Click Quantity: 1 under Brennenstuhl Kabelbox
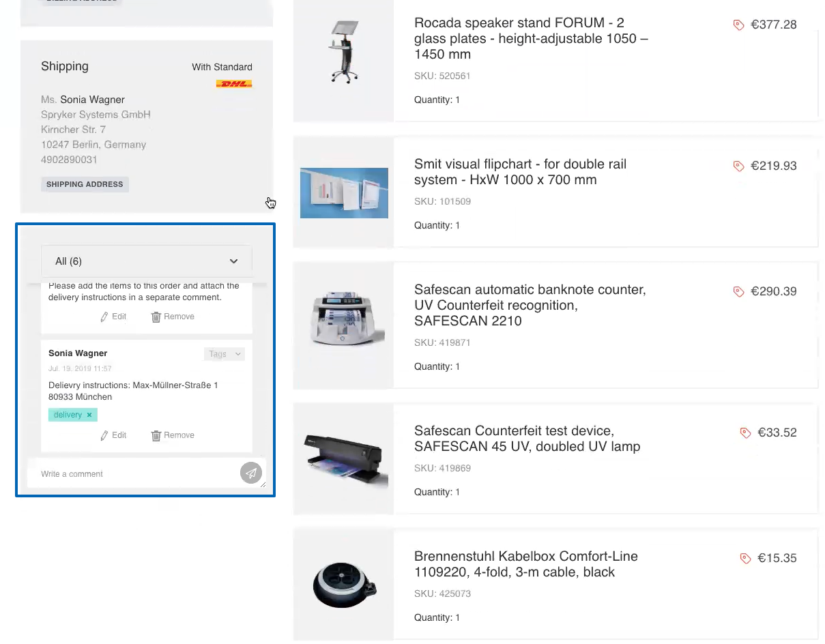Screen dimensions: 825x644 tap(437, 618)
